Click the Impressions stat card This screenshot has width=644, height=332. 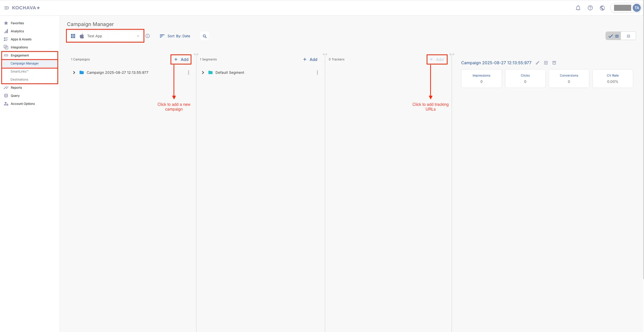point(481,79)
